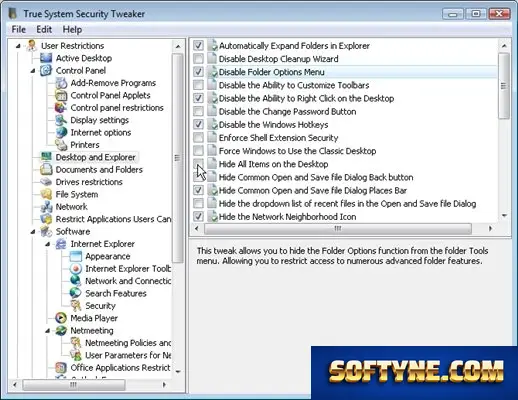Select Documents and Folders category
518x400 pixels.
point(99,170)
